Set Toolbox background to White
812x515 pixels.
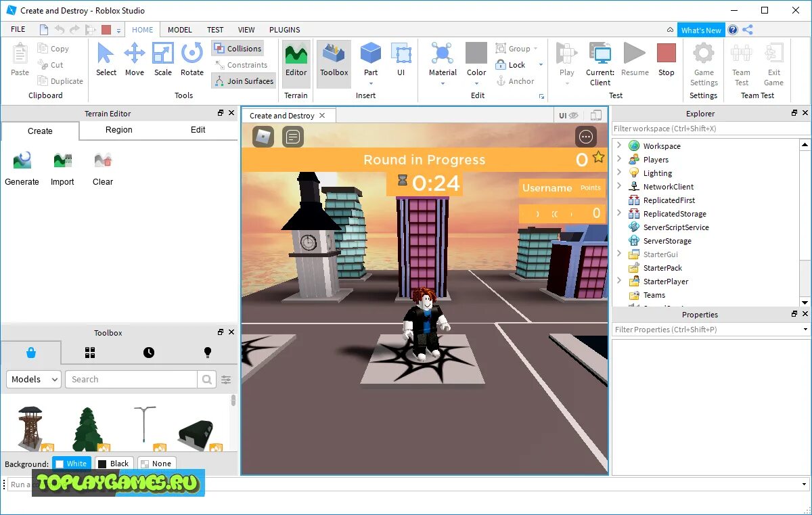71,464
